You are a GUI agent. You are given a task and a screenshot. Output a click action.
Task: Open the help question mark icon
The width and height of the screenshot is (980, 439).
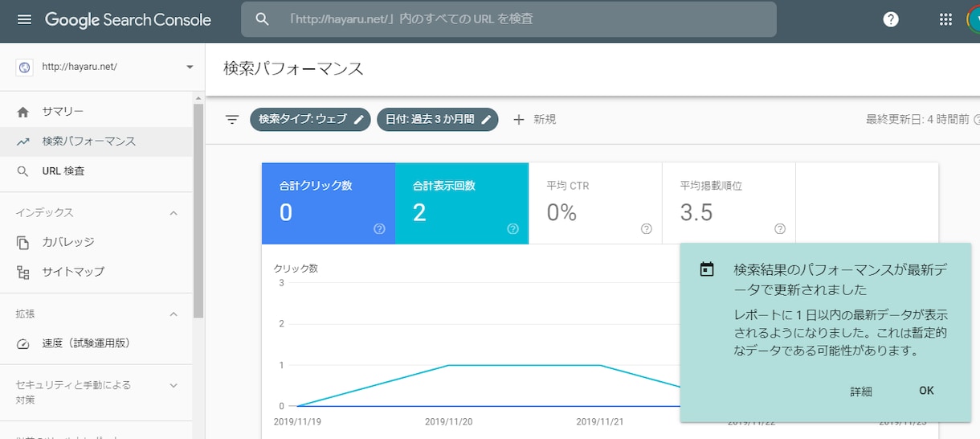coord(891,19)
